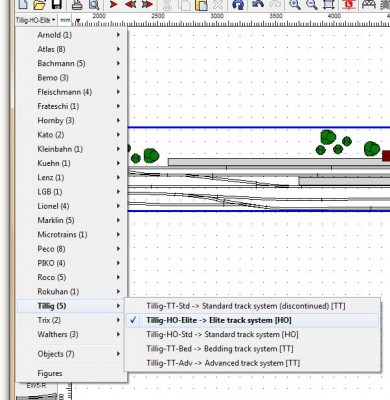Zoom out with the minus magnifier icon
Screen dimensions: 390x400
pos(312,5)
